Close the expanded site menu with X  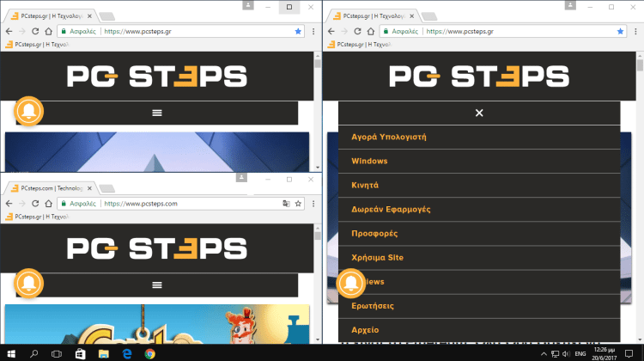point(479,113)
